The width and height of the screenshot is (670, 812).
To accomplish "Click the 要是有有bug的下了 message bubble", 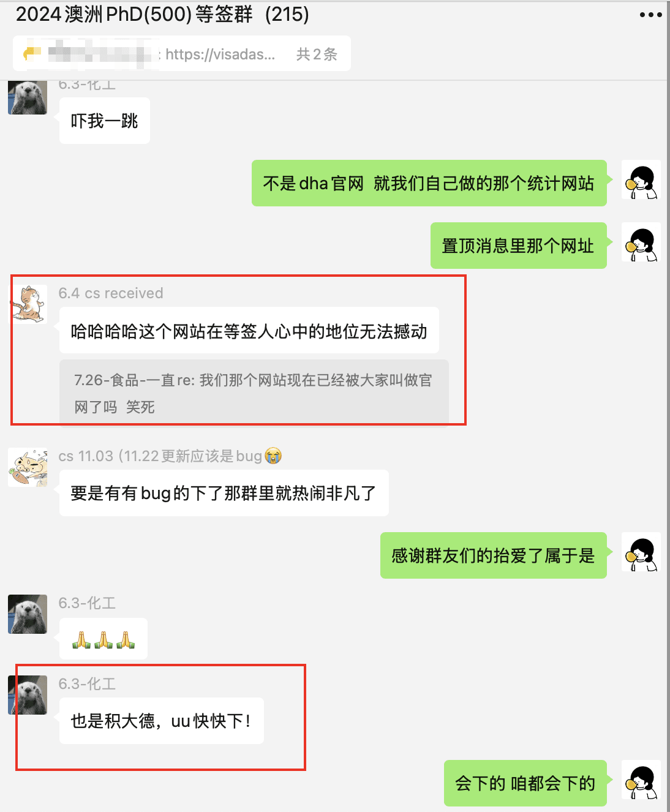I will click(x=224, y=493).
